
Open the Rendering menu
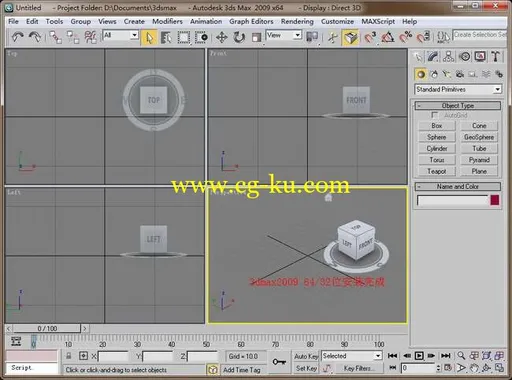(x=297, y=21)
